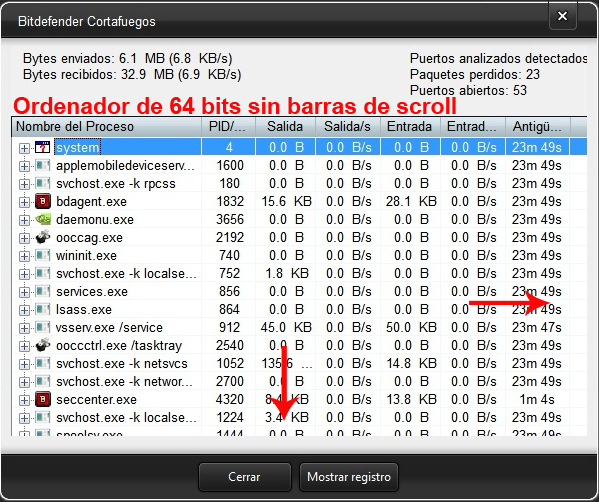Click the applemobiledeviceserv process icon
The height and width of the screenshot is (502, 599).
tap(42, 165)
